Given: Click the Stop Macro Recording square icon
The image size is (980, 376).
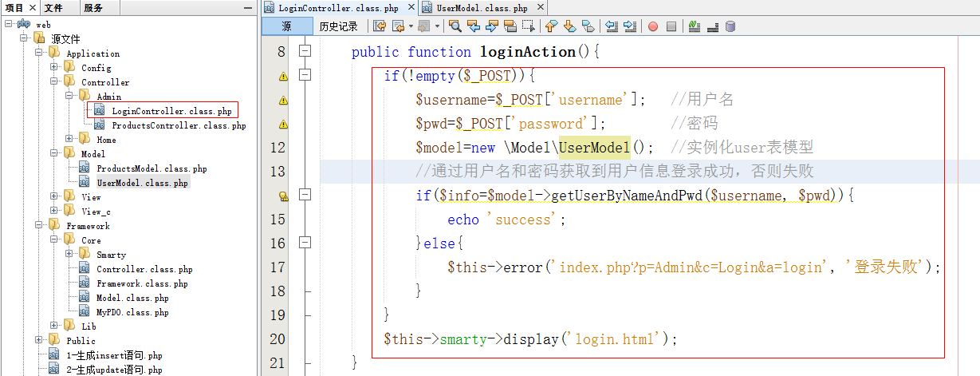Looking at the screenshot, I should tap(671, 26).
